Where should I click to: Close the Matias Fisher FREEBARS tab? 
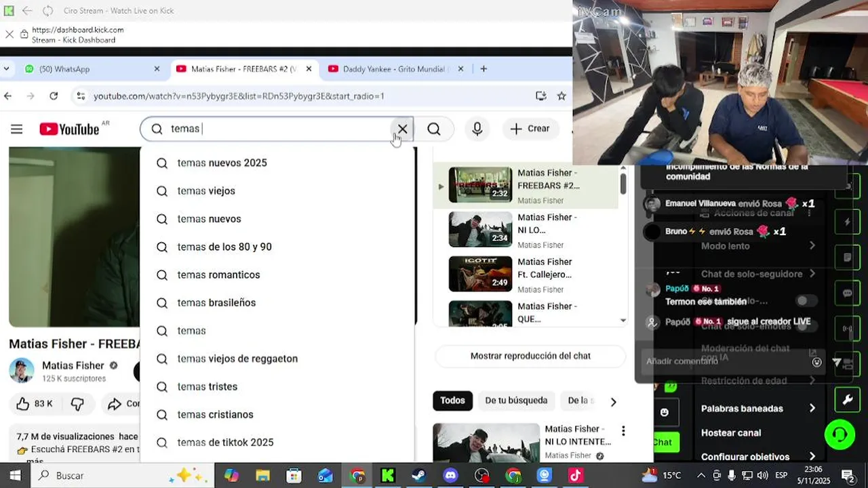click(309, 69)
